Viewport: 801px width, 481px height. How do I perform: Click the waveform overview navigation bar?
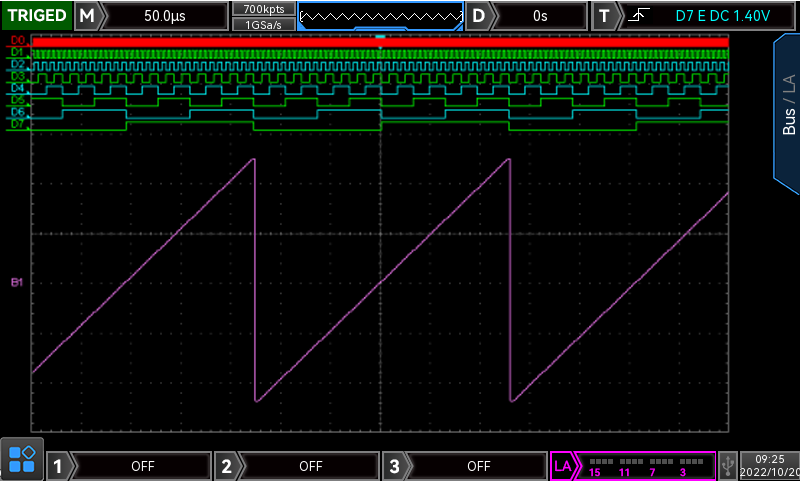(380, 16)
